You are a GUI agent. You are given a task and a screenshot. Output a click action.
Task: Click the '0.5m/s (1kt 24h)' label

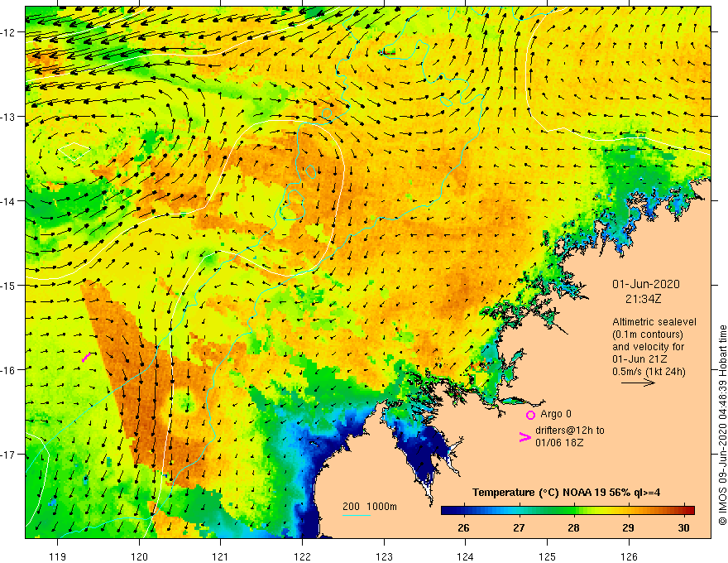(648, 372)
